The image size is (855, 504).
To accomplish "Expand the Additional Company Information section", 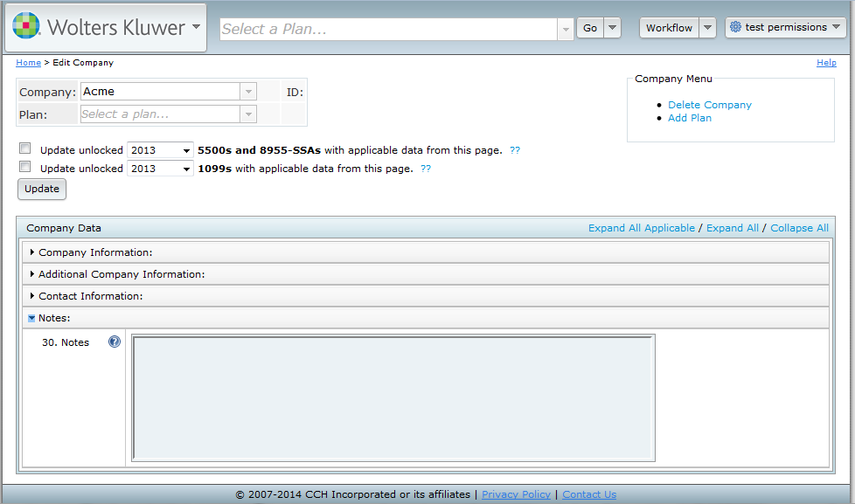I will click(426, 274).
